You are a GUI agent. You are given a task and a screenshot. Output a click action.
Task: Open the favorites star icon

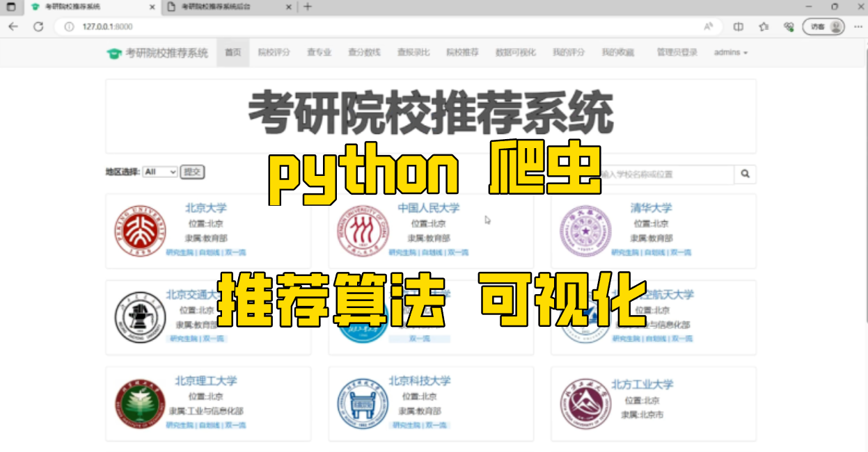pos(764,26)
